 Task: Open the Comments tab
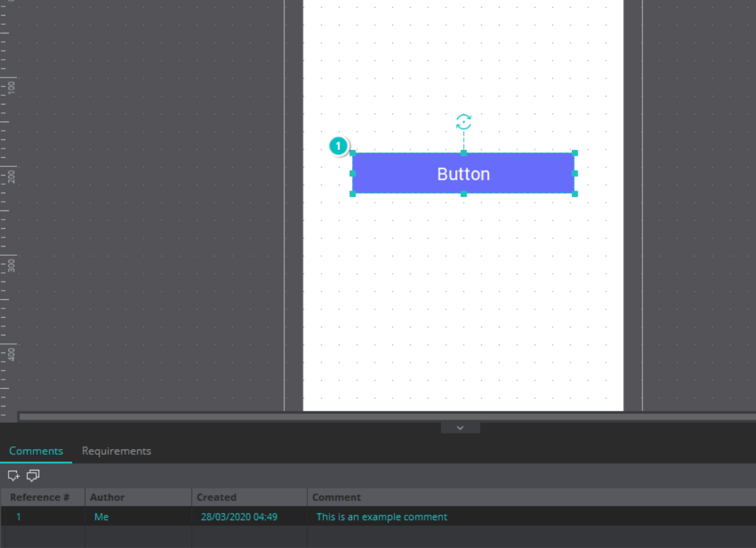(x=36, y=451)
